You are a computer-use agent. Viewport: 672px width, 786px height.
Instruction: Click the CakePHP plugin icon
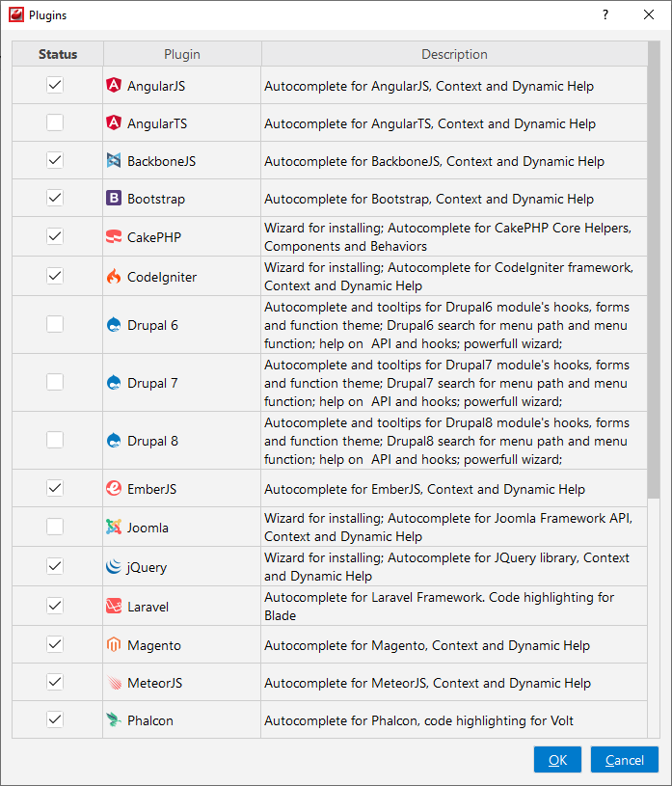point(114,236)
